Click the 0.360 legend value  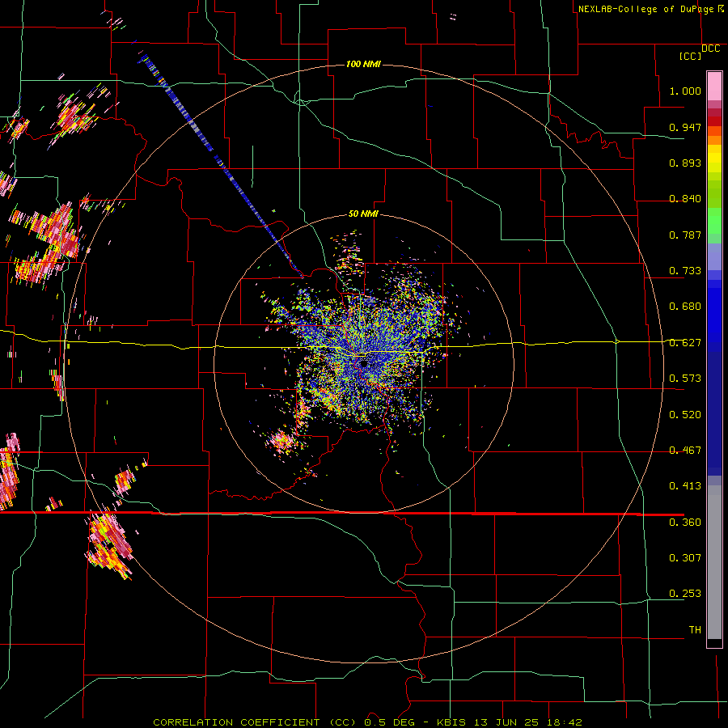[685, 523]
